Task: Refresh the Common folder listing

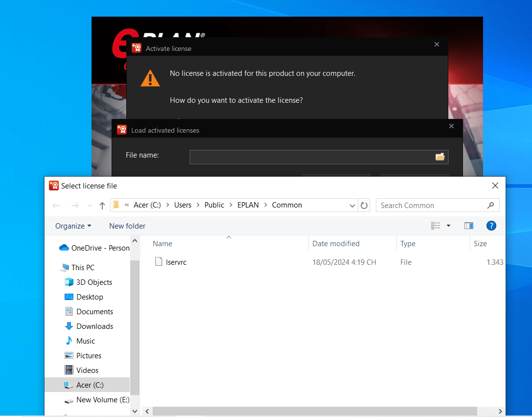Action: pyautogui.click(x=364, y=206)
